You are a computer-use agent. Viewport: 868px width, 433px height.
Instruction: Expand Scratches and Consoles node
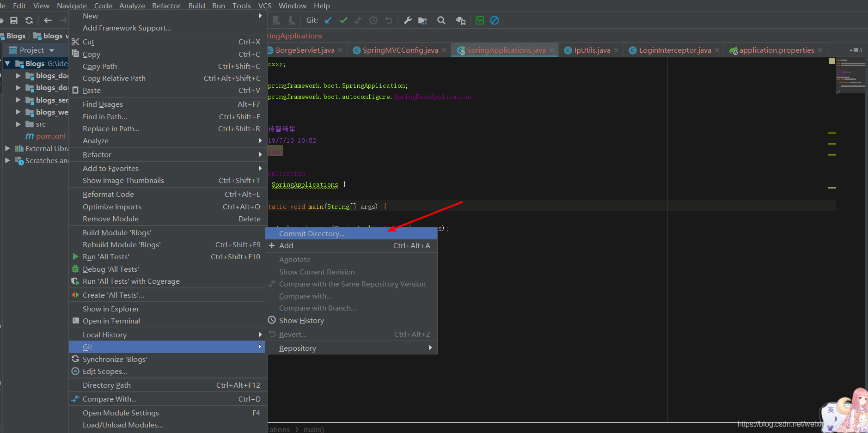tap(7, 160)
